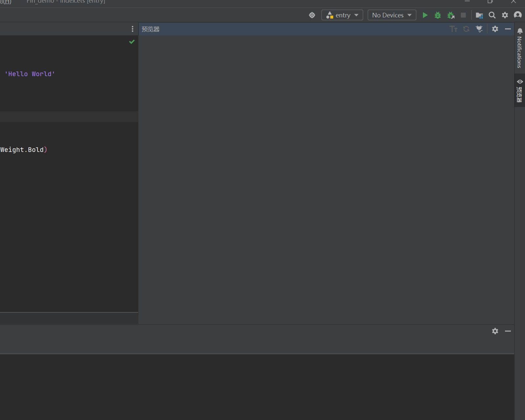Open the No Devices selector
Screen dimensions: 525x420
point(392,15)
